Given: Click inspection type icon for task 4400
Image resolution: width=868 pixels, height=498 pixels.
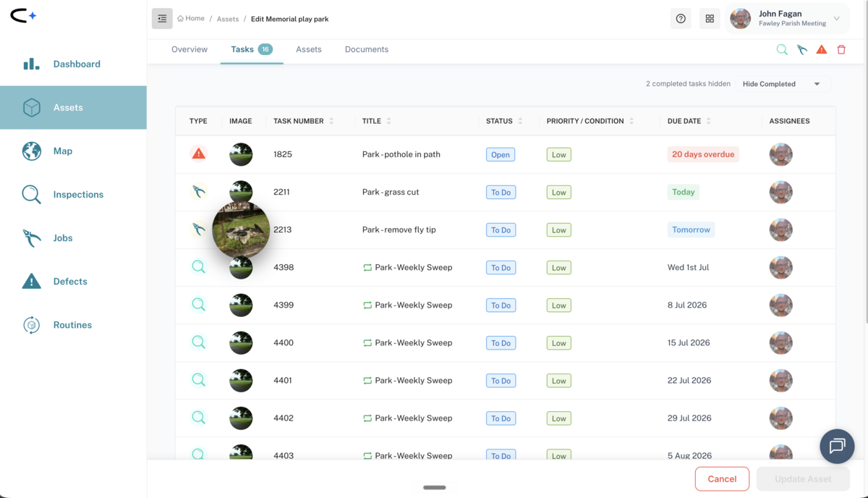Looking at the screenshot, I should (198, 342).
